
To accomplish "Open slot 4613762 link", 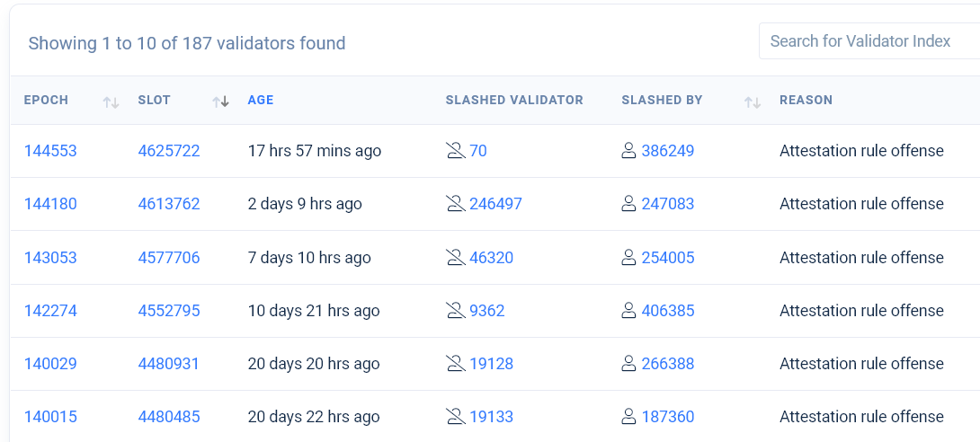I will (x=169, y=204).
